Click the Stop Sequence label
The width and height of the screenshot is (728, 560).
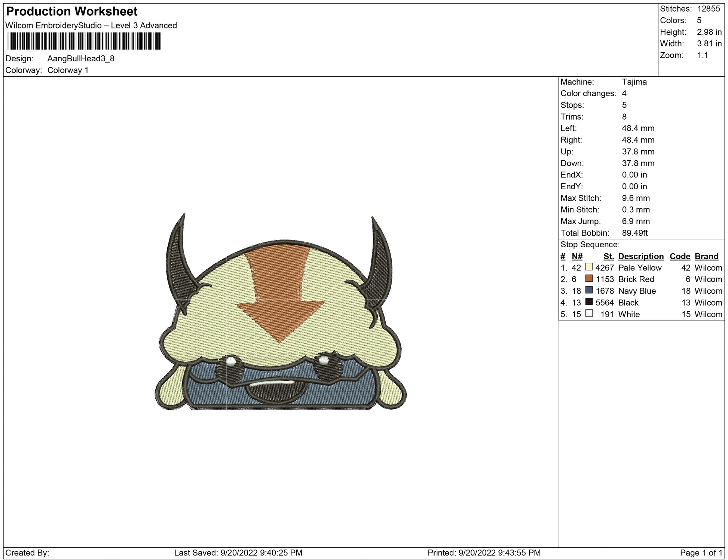pos(590,245)
